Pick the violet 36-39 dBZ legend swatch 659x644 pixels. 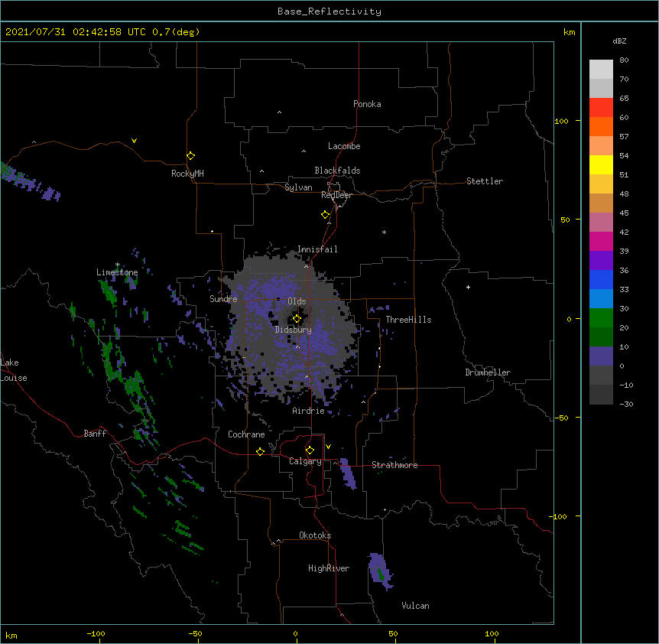point(601,261)
